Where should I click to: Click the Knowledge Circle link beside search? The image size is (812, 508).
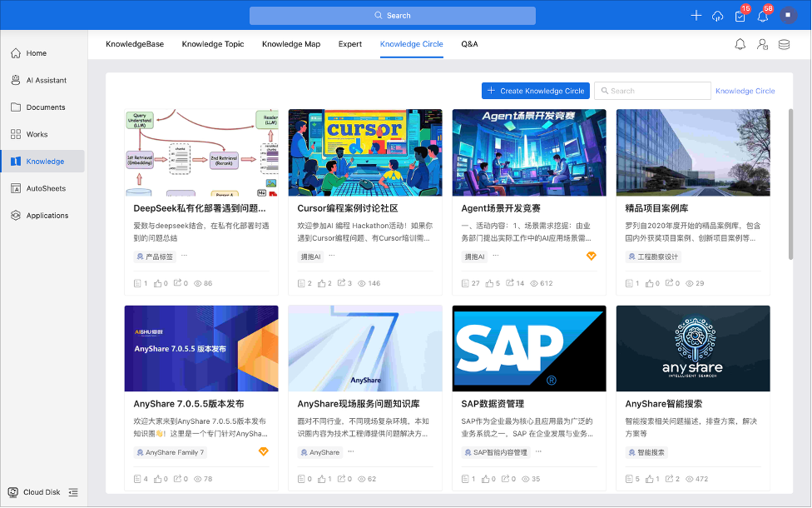click(x=745, y=91)
